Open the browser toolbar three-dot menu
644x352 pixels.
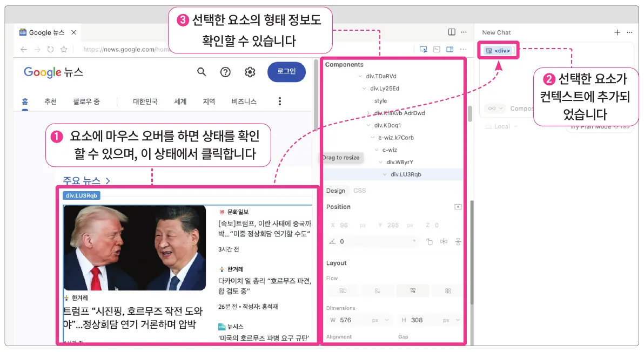point(464,49)
